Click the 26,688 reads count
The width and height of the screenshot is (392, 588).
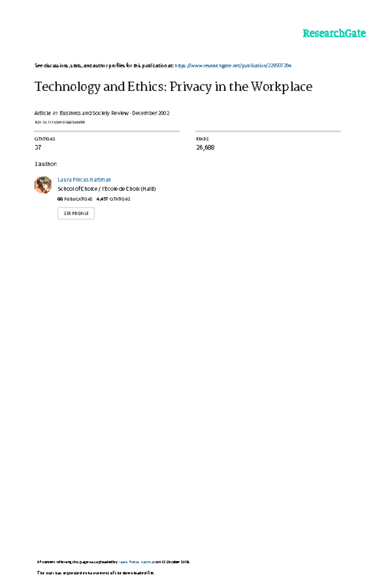(205, 147)
